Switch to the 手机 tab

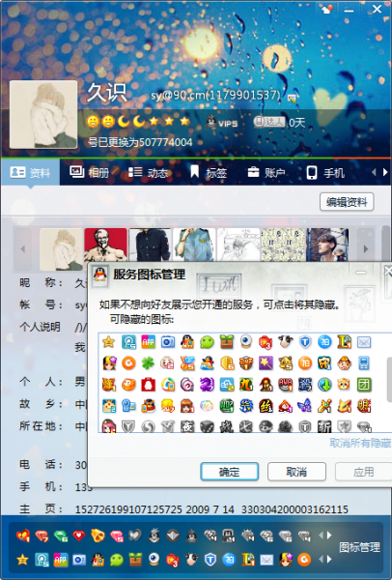coord(325,172)
